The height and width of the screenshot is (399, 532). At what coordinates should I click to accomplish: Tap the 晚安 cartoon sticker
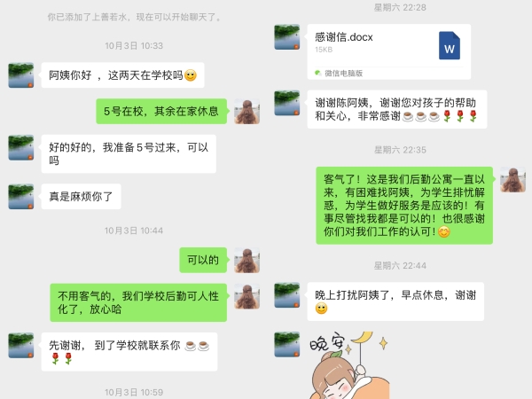(348, 365)
